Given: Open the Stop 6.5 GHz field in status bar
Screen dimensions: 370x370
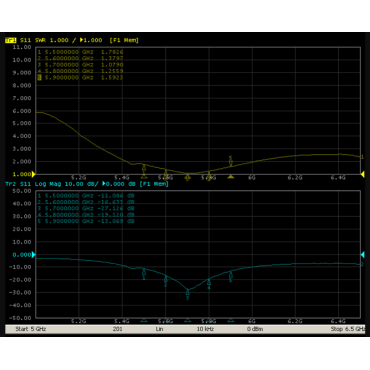Looking at the screenshot, I should coord(348,329).
